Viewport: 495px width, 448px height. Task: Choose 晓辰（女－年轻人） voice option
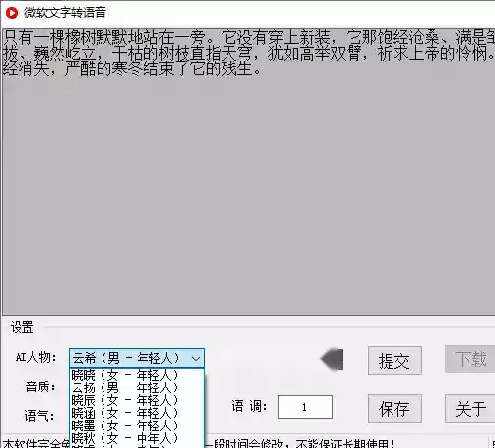pos(137,400)
